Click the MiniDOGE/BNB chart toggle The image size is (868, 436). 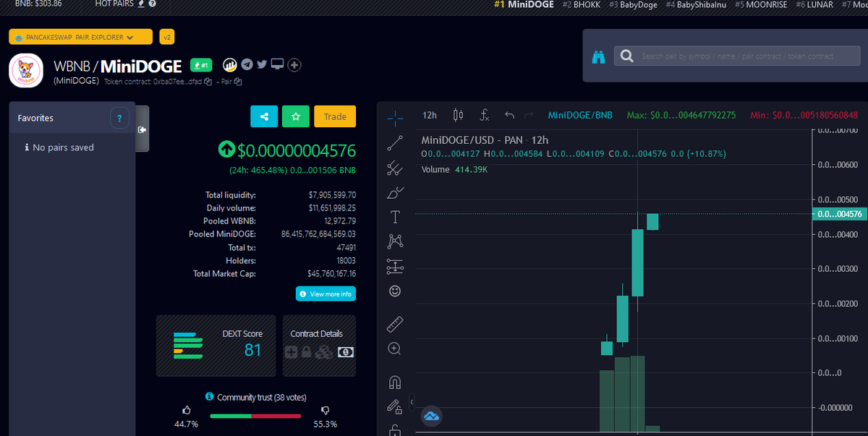pos(580,115)
